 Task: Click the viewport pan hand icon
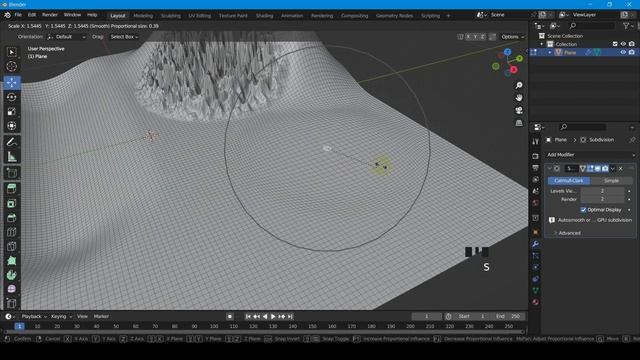point(519,98)
